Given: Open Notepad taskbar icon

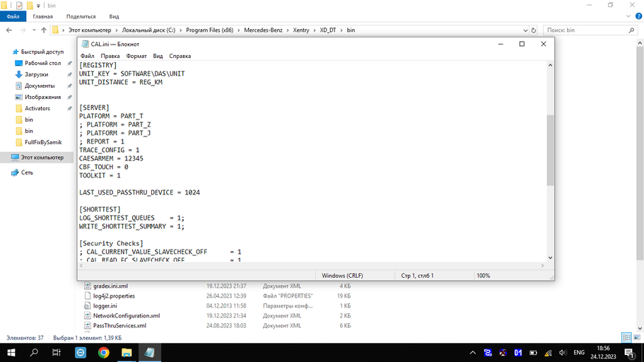Looking at the screenshot, I should (x=149, y=353).
